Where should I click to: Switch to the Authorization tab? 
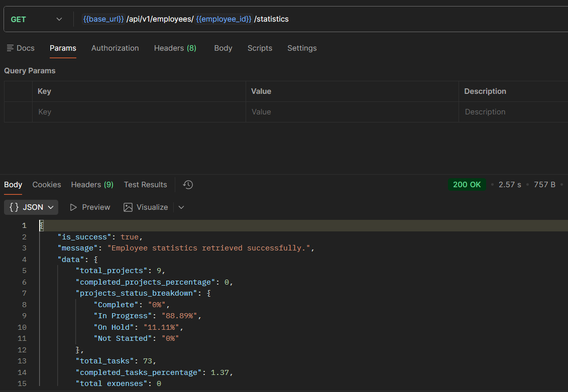tap(115, 48)
